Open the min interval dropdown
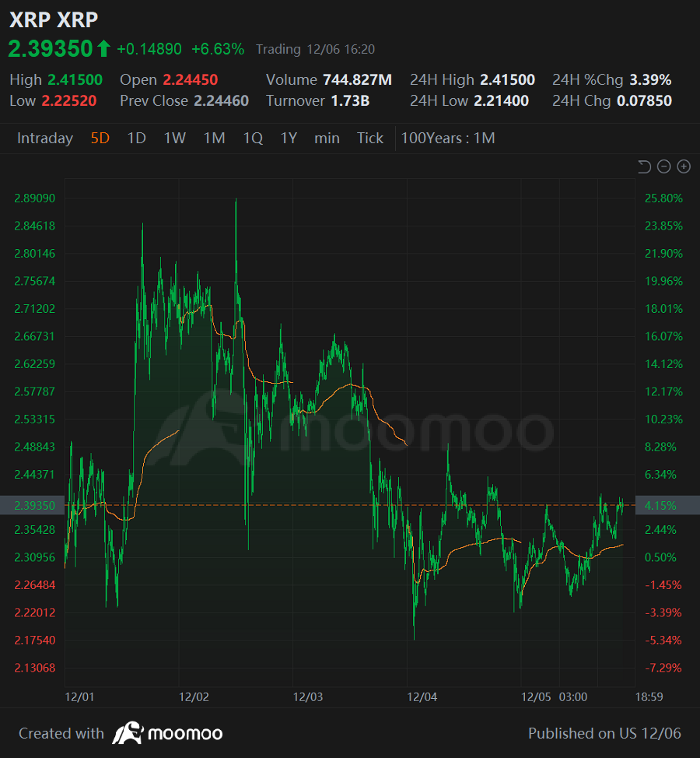The image size is (700, 758). pyautogui.click(x=327, y=139)
